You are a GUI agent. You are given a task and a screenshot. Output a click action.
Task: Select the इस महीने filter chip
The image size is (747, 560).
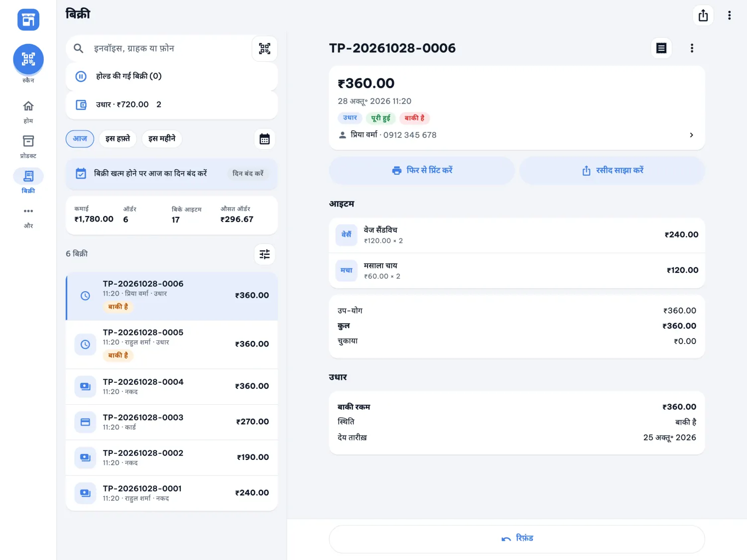pos(162,138)
